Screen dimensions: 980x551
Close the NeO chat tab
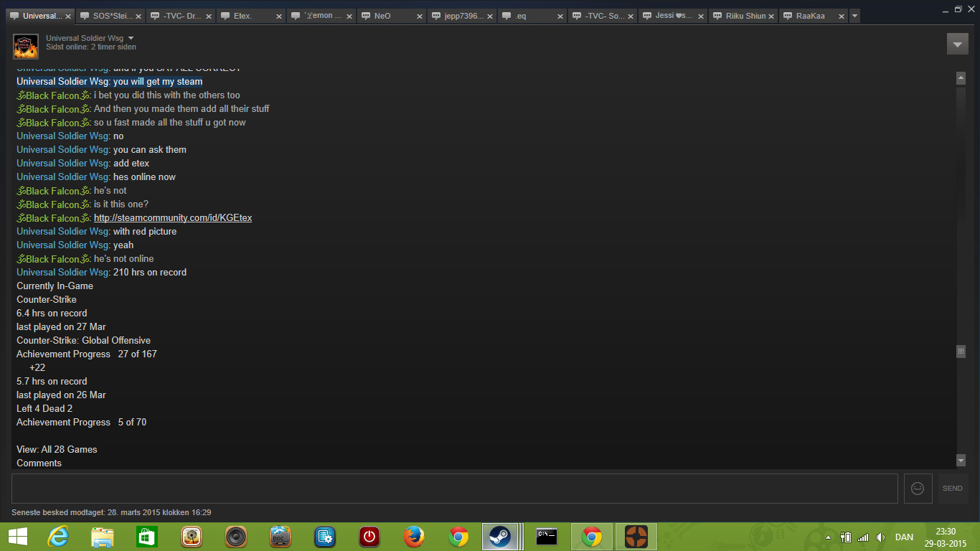pyautogui.click(x=420, y=16)
